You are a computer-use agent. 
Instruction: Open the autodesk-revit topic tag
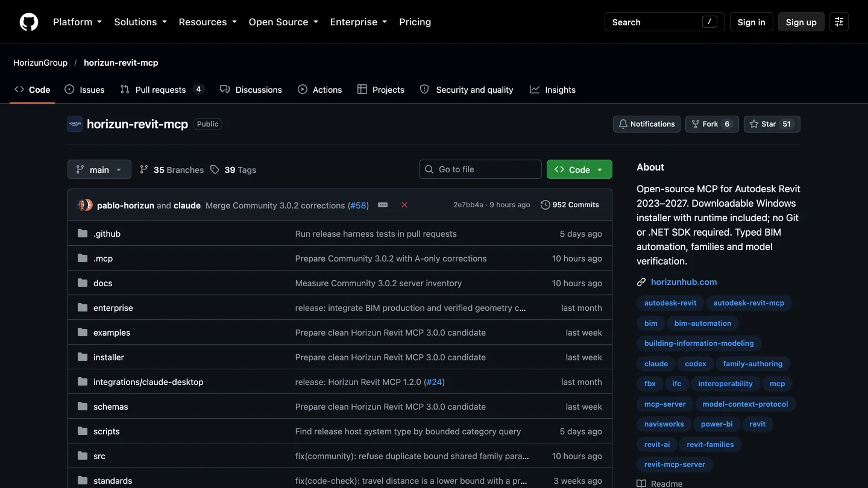click(x=670, y=303)
